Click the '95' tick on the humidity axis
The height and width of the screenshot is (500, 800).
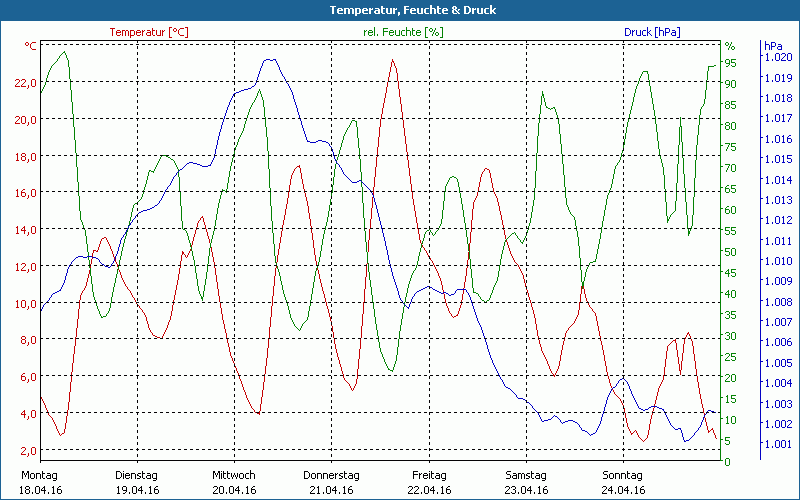(730, 63)
